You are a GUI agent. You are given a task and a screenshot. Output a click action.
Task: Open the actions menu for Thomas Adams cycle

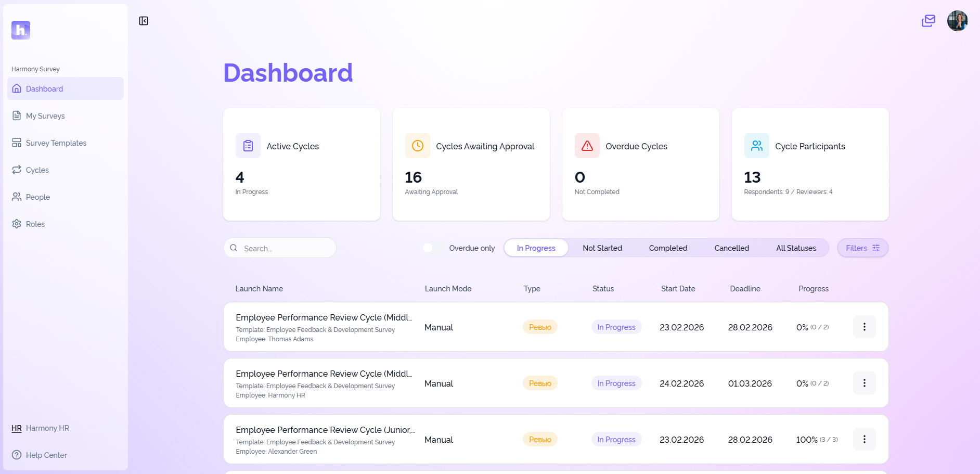(864, 327)
